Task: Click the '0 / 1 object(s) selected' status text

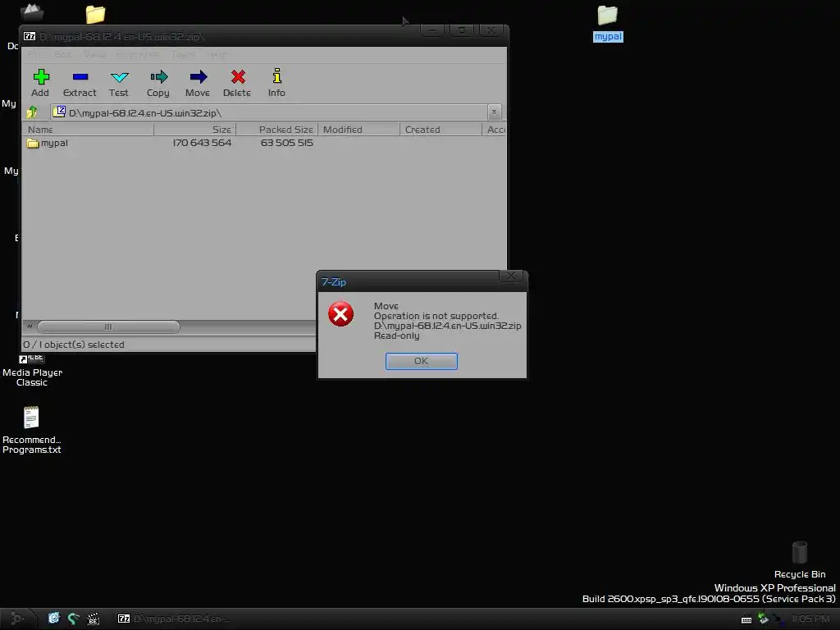Action: click(73, 345)
